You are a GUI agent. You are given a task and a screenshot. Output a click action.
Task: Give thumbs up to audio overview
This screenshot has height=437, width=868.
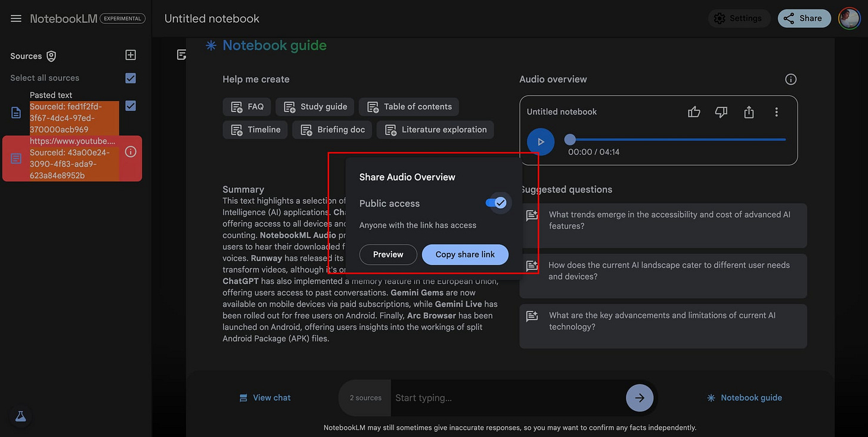(x=694, y=111)
